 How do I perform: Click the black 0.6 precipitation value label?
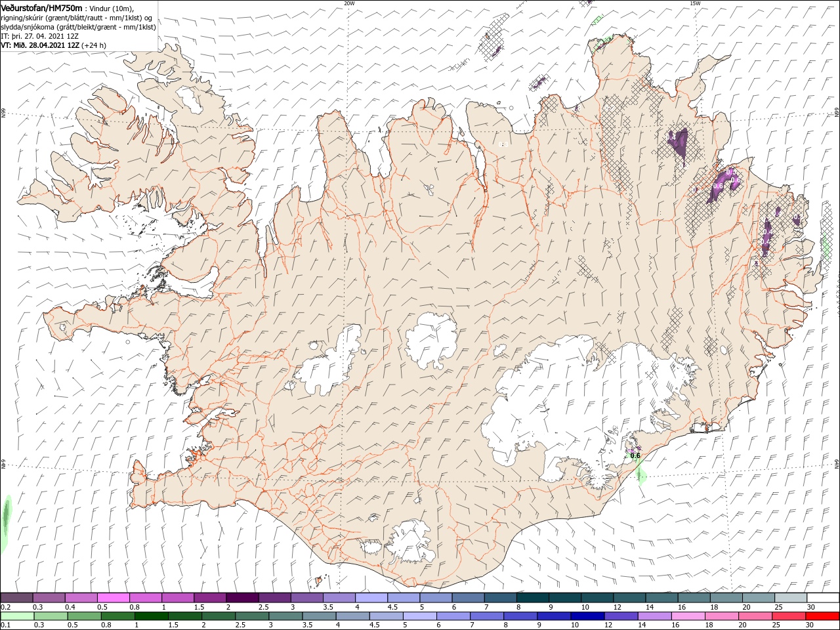(635, 455)
